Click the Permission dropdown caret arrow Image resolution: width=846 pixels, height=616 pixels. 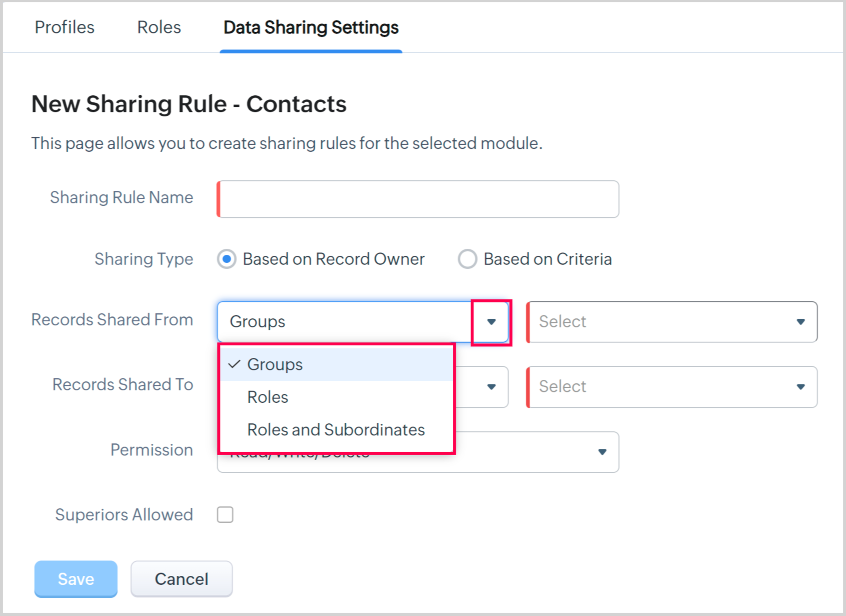pos(602,452)
